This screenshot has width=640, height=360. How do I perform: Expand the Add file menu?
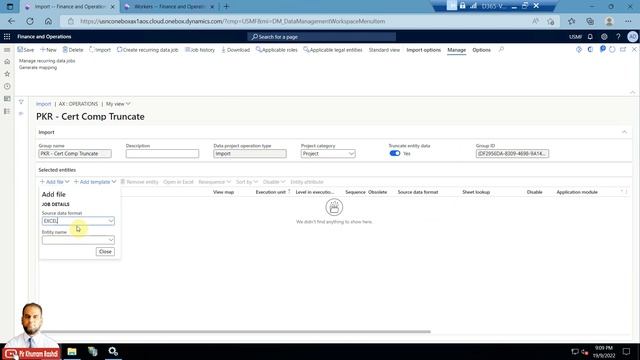[54, 182]
